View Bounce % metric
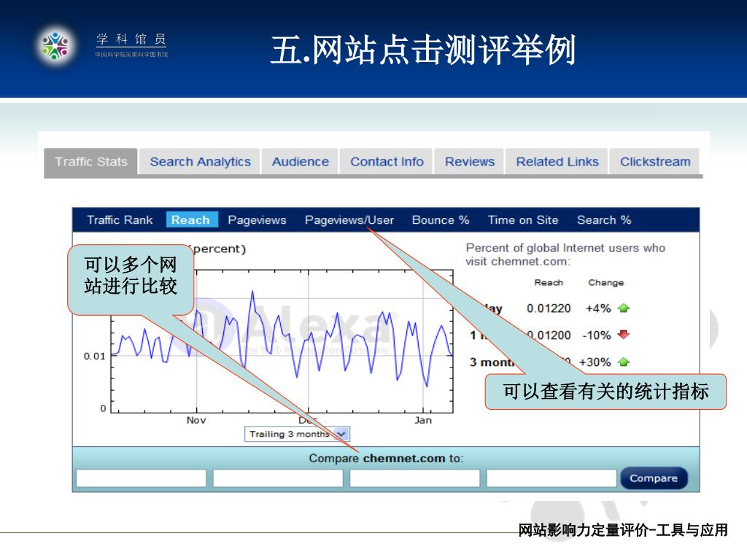Viewport: 747px width, 560px height. pos(441,220)
